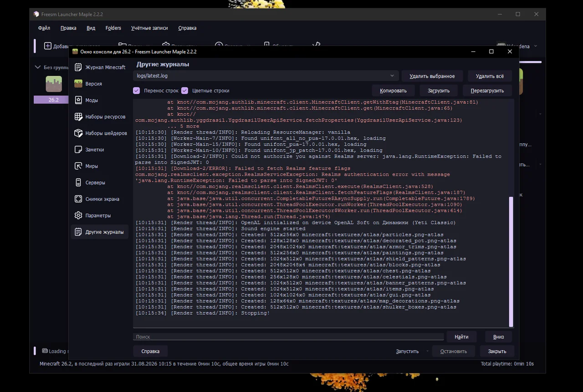Select the 26.2 instance grass block icon
Image resolution: width=583 pixels, height=392 pixels.
click(54, 84)
